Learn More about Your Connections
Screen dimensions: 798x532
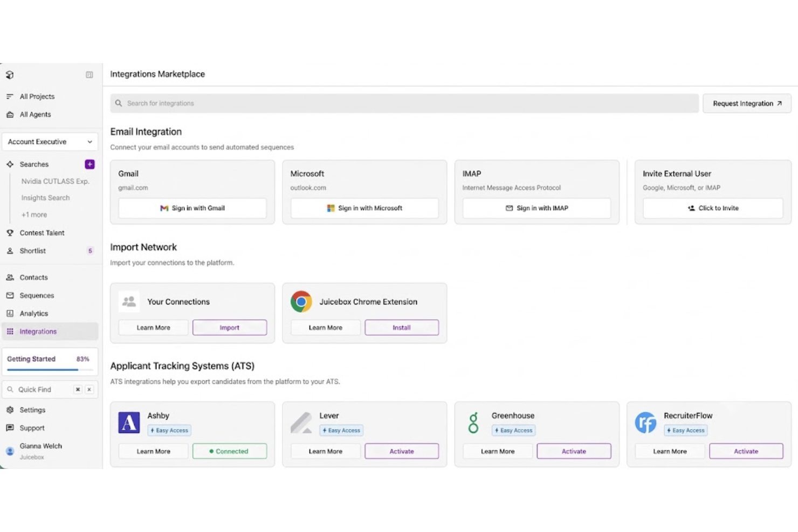point(154,328)
